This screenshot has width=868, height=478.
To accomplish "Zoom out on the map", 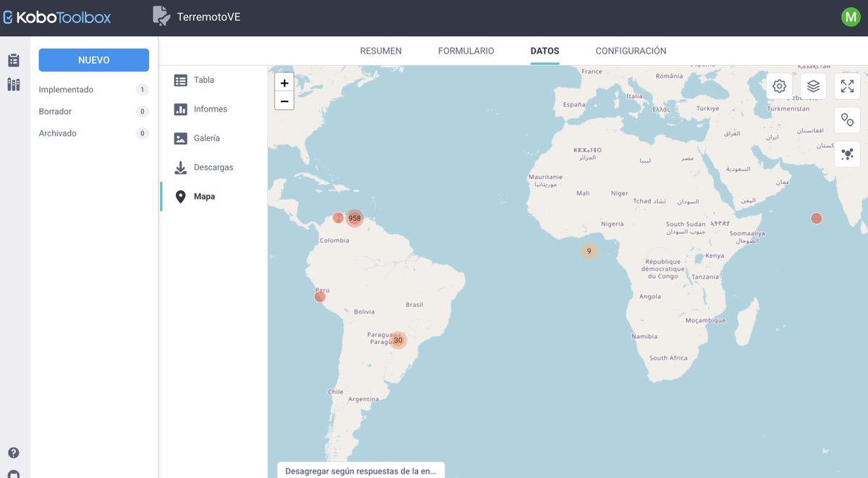I will click(x=284, y=101).
